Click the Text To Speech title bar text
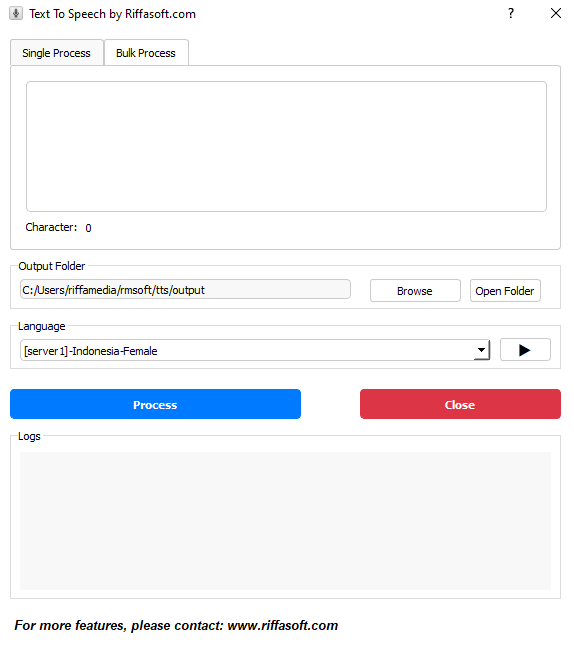 tap(112, 14)
